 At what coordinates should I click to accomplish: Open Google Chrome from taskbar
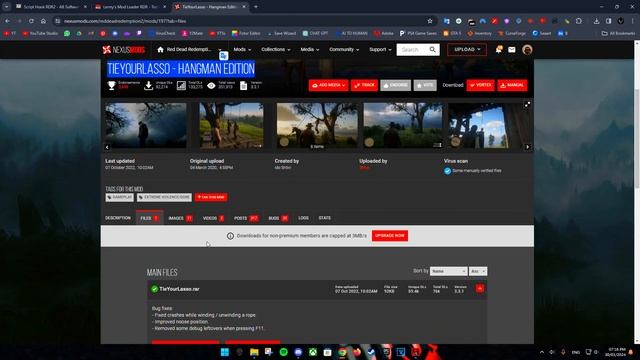click(342, 352)
